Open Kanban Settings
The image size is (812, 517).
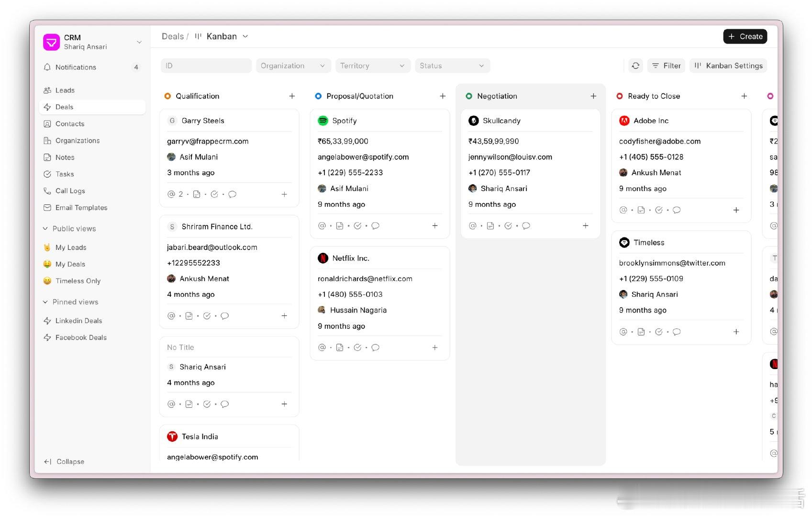(728, 66)
